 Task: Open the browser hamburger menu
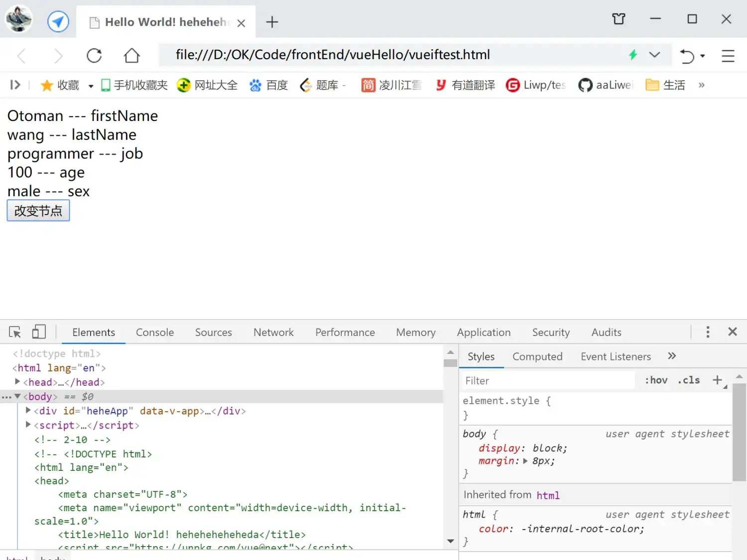[x=728, y=56]
